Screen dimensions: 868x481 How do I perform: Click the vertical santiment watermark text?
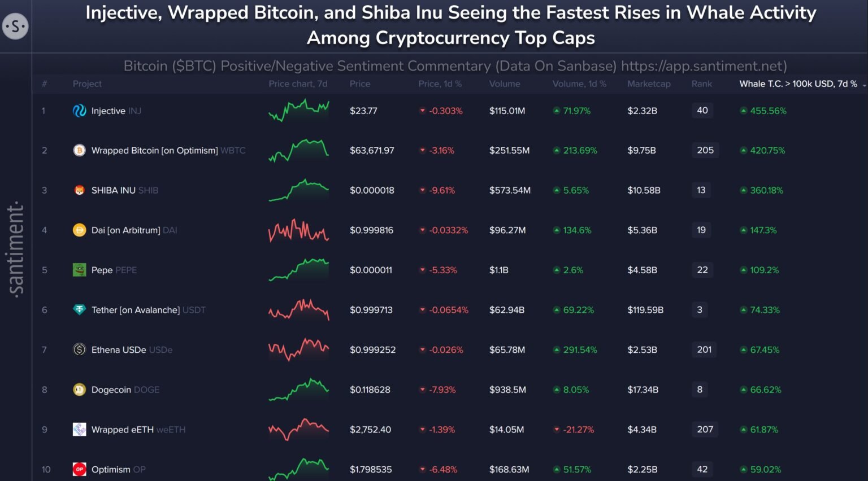pyautogui.click(x=16, y=248)
